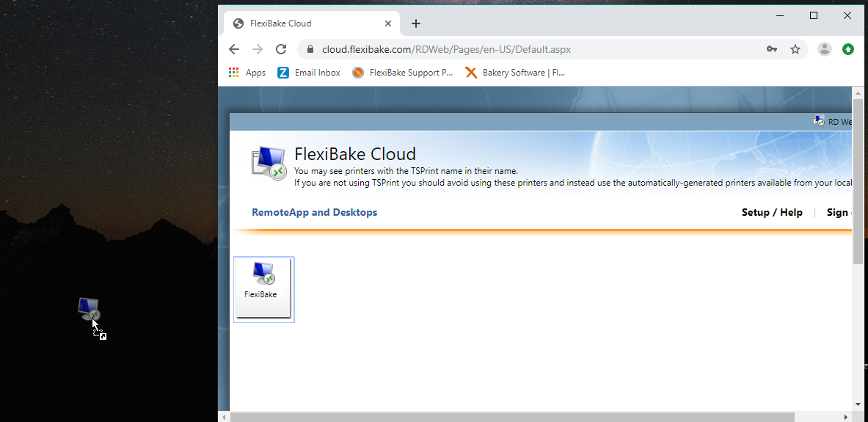Open saved passwords key icon

pyautogui.click(x=772, y=49)
